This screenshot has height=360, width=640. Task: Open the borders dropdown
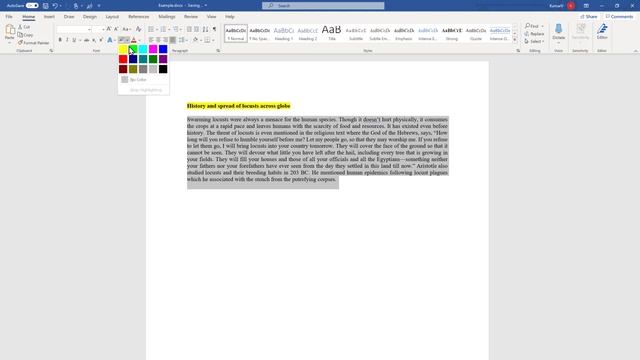[x=213, y=40]
